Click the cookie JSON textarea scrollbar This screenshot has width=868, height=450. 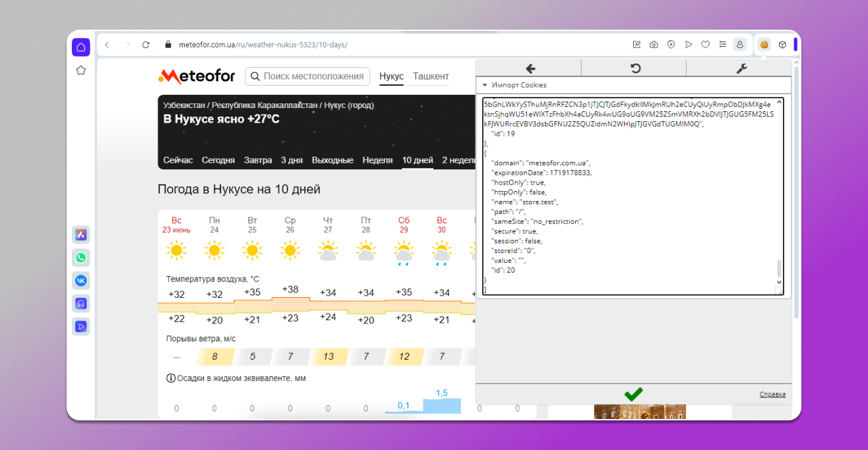779,268
